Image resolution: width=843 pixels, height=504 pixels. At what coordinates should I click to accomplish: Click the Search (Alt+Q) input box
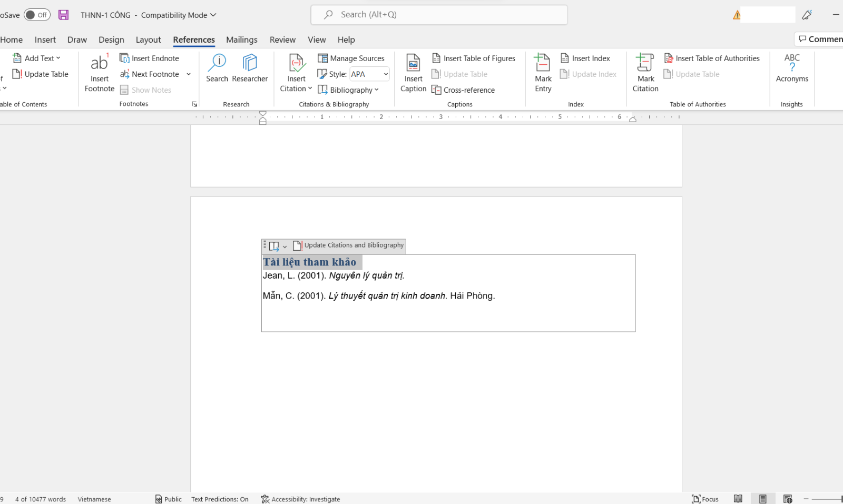click(x=439, y=15)
